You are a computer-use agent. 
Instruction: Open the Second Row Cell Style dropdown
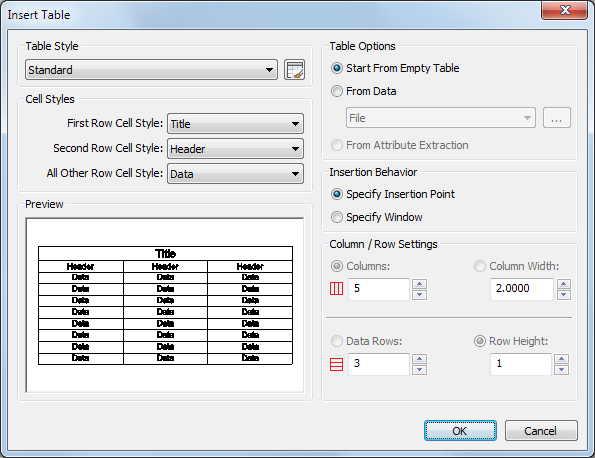235,149
